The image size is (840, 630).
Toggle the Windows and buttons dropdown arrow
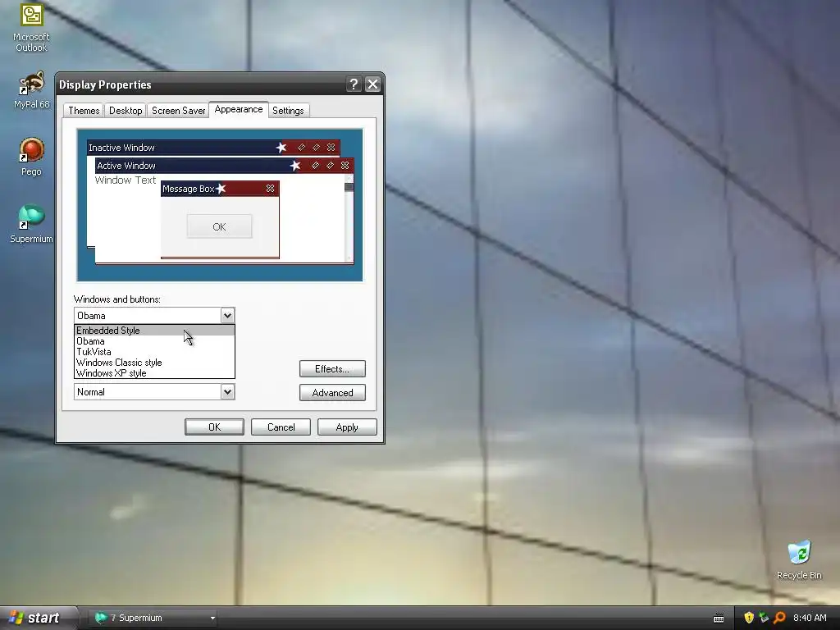[x=227, y=316]
